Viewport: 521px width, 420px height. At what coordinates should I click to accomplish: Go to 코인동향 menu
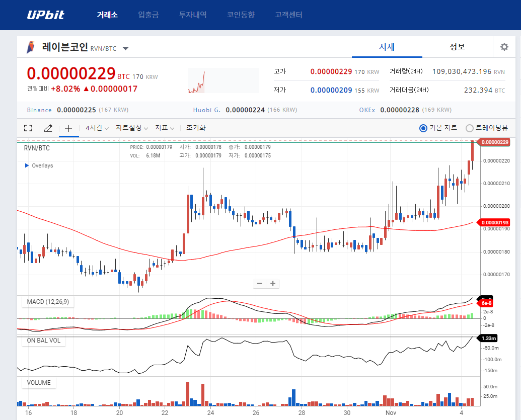pos(241,15)
